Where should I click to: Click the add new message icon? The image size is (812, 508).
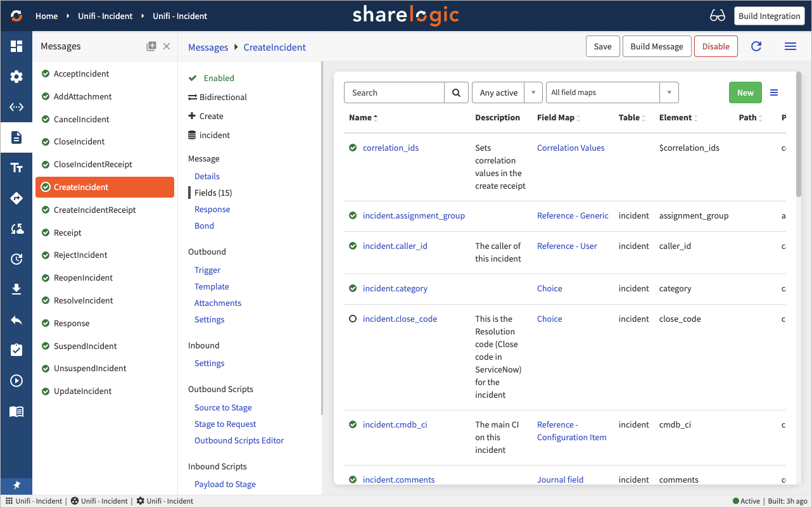tap(151, 46)
